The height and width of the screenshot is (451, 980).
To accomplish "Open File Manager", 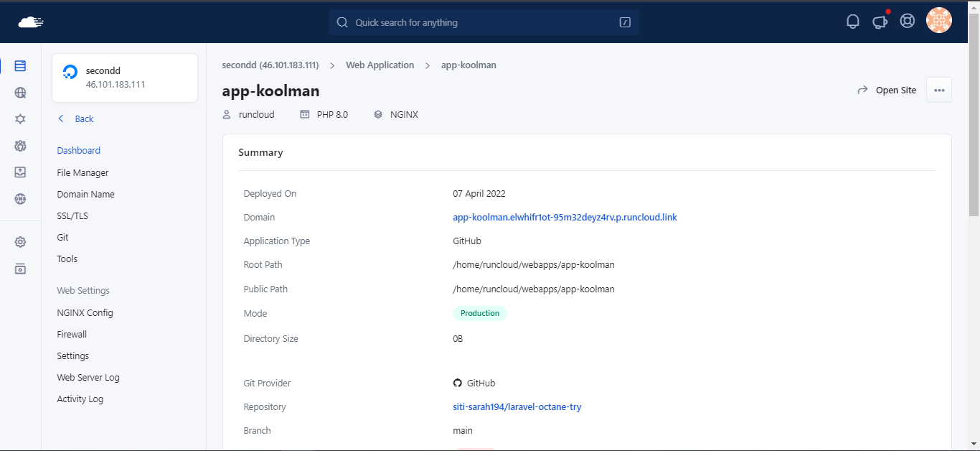I will pyautogui.click(x=83, y=173).
